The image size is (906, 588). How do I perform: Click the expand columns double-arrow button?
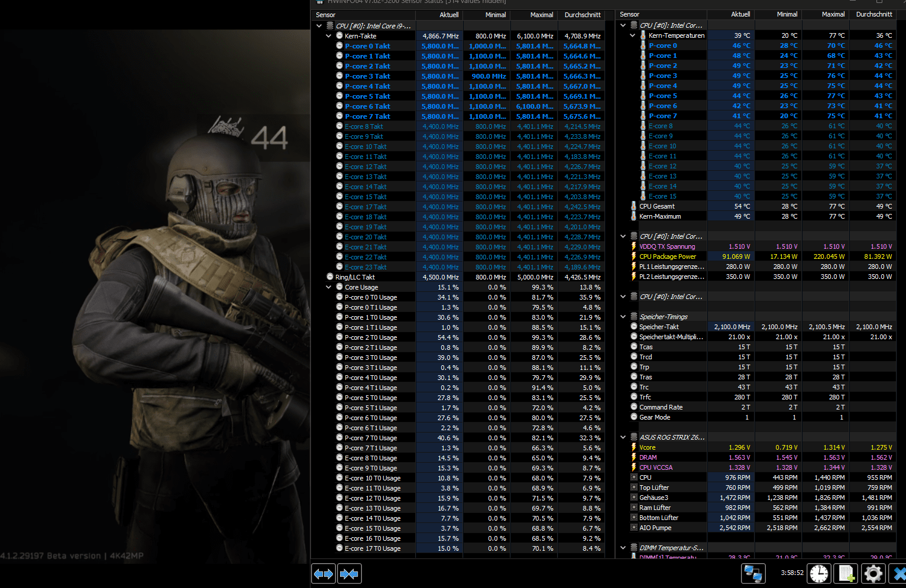pyautogui.click(x=323, y=574)
